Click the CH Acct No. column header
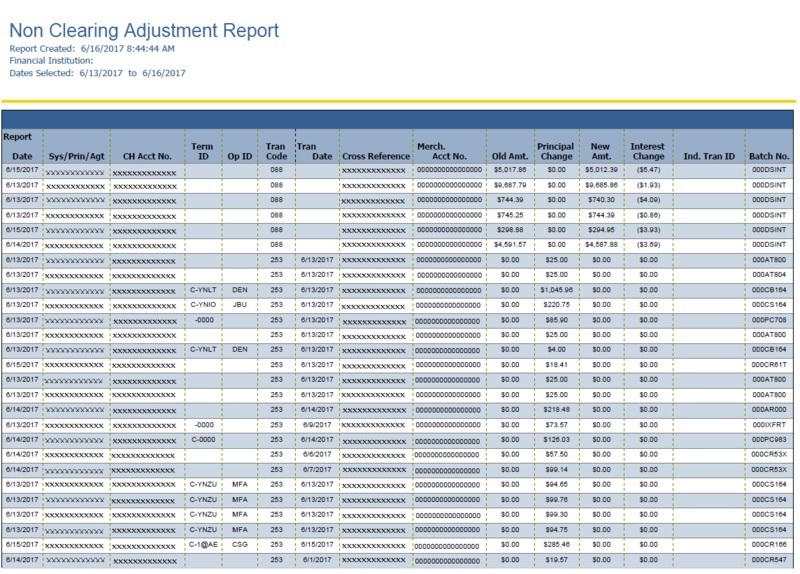This screenshot has width=800, height=574. (x=146, y=157)
